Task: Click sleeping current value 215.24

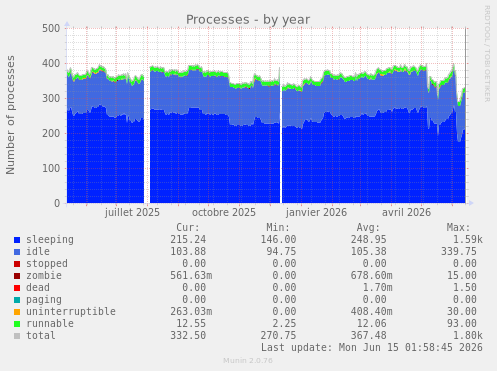Action: click(188, 240)
